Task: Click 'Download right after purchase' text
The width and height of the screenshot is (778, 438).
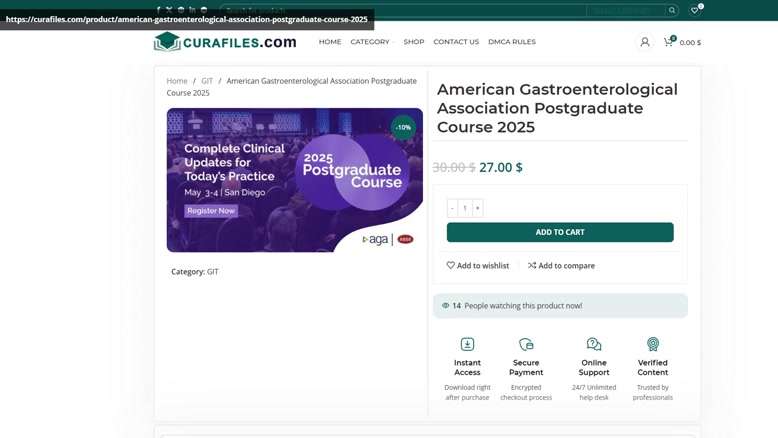Action: click(467, 392)
